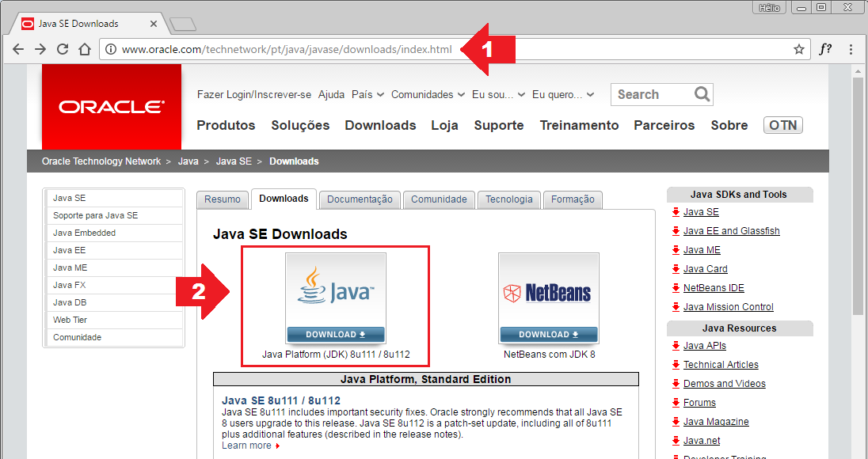The height and width of the screenshot is (459, 868).
Task: Click the address bar URL field
Action: click(x=454, y=49)
